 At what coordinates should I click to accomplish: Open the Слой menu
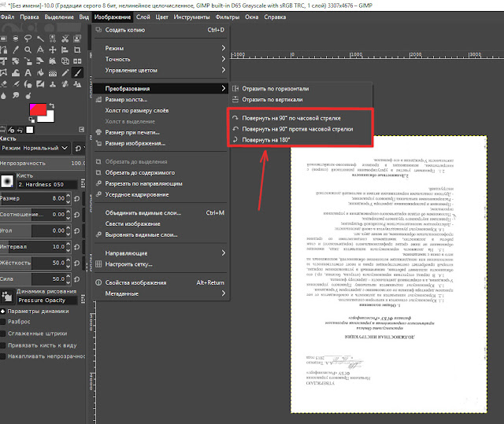[143, 17]
